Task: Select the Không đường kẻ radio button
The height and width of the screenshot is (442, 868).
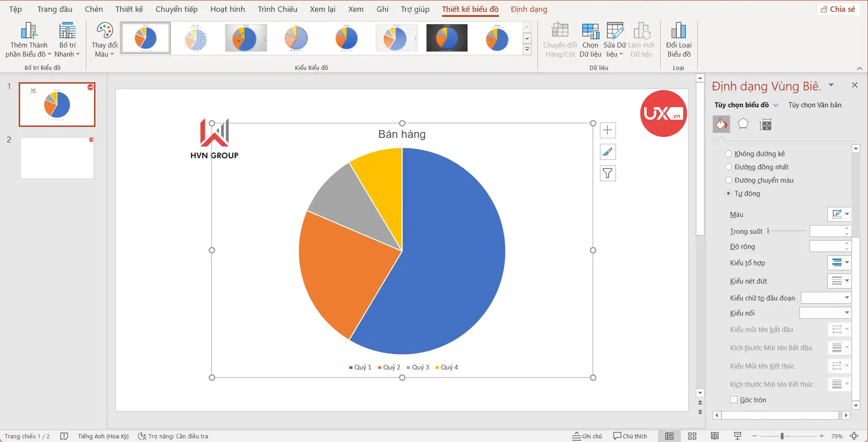Action: point(729,154)
